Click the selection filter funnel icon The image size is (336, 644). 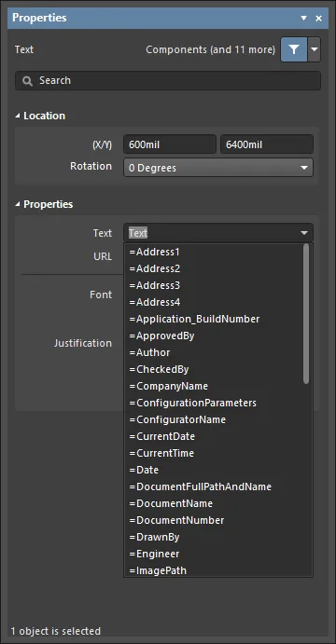tap(294, 49)
